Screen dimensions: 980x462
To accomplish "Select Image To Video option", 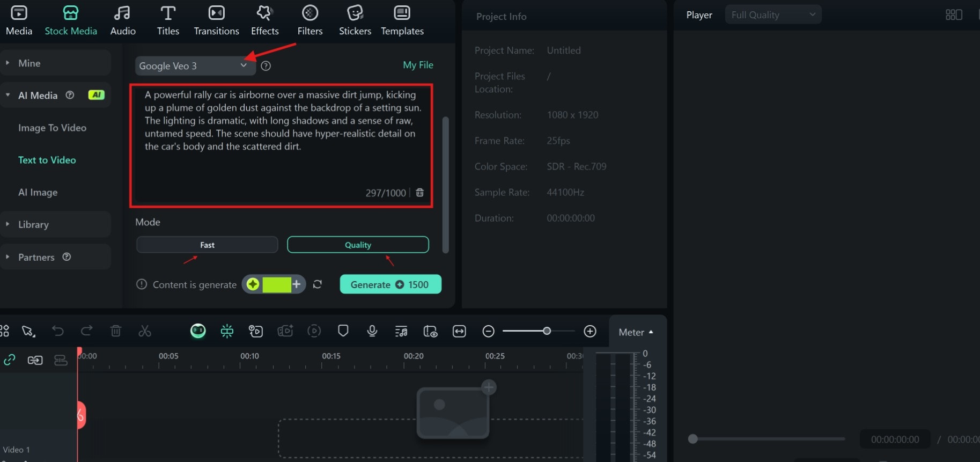I will 52,128.
